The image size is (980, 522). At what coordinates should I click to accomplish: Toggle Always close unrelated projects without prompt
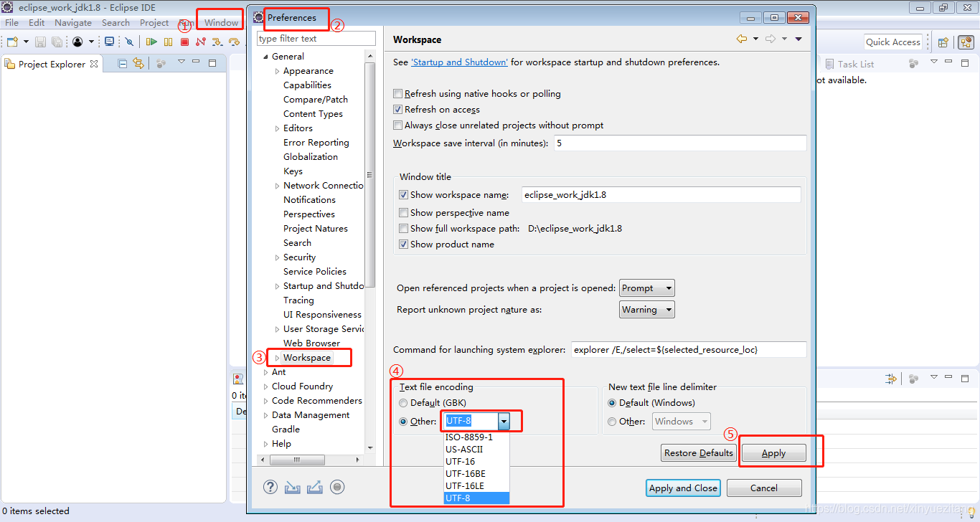(x=398, y=125)
